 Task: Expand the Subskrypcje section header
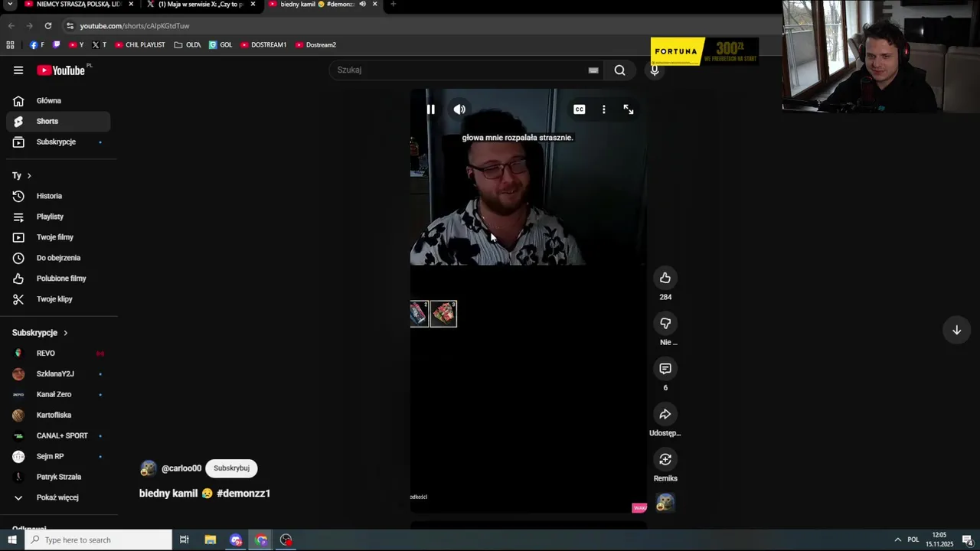tap(40, 333)
